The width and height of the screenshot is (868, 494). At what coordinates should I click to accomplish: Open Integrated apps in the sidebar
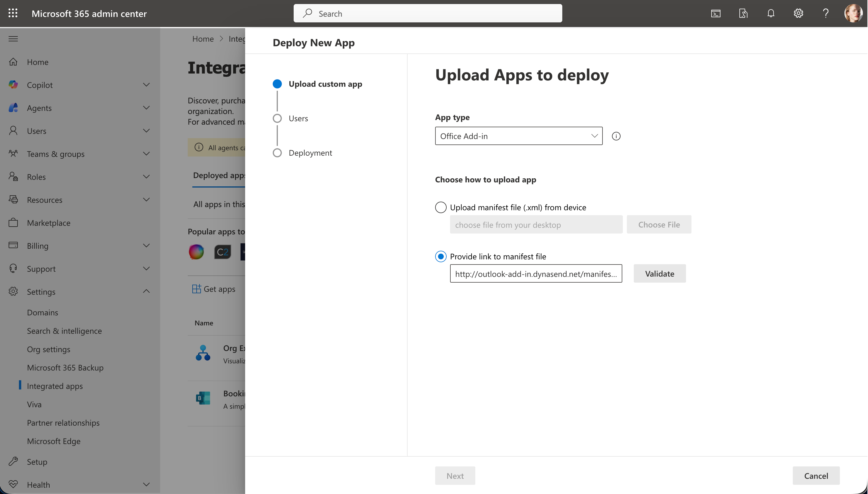[55, 386]
